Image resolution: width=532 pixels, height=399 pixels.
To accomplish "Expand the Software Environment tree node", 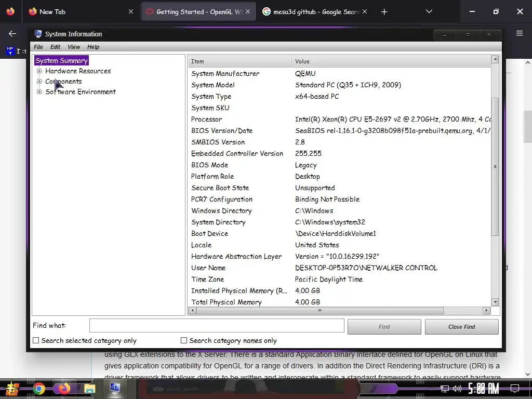I will (x=39, y=91).
